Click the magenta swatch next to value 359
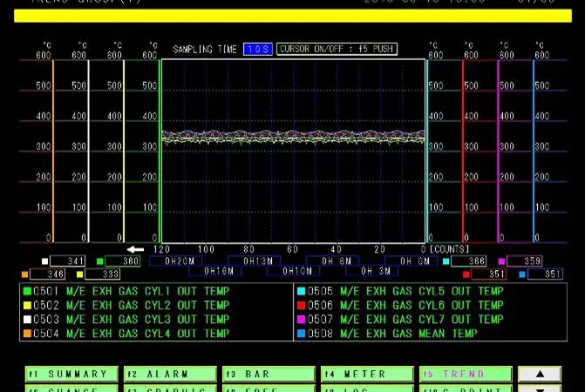Image resolution: width=585 pixels, height=392 pixels. [501, 261]
